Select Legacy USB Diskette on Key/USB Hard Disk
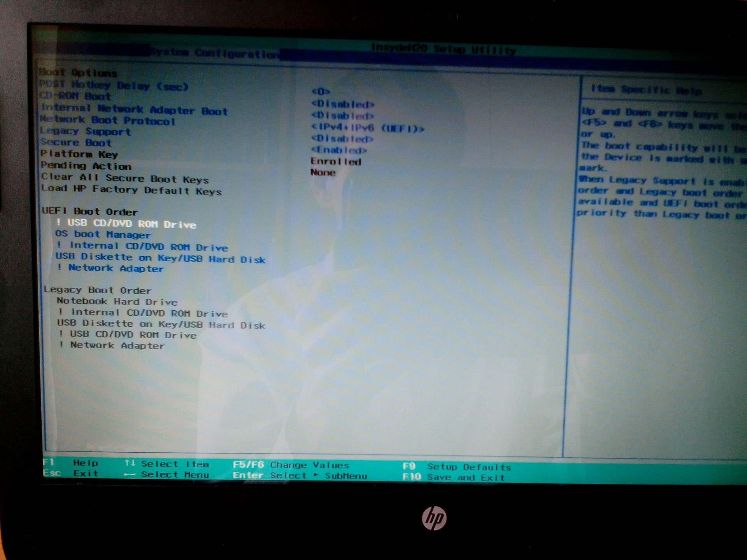This screenshot has width=747, height=560. [x=161, y=324]
